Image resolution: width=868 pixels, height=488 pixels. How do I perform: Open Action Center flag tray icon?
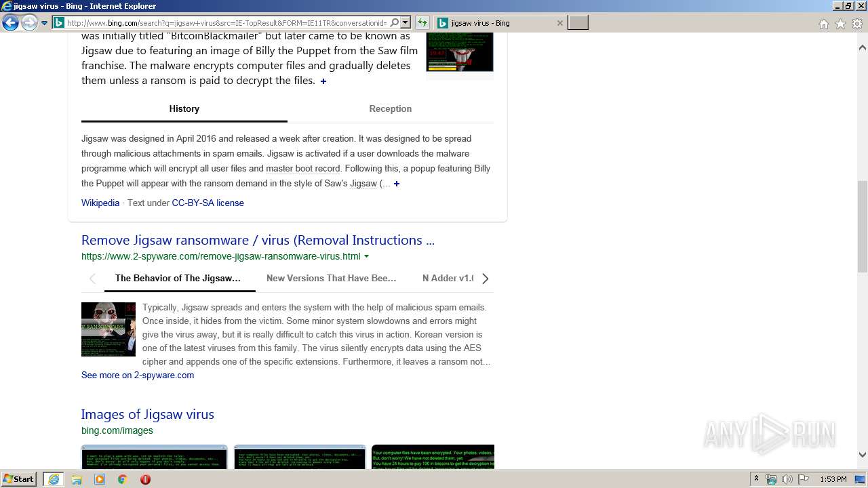(804, 479)
